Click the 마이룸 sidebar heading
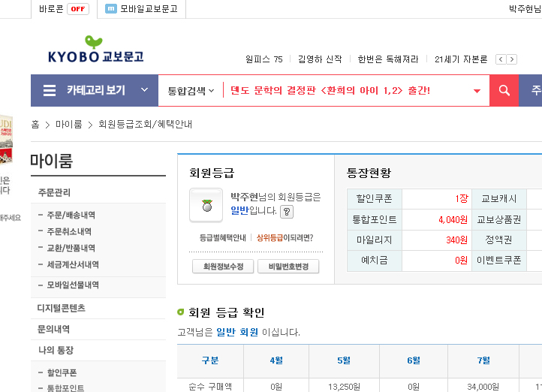 pyautogui.click(x=52, y=161)
